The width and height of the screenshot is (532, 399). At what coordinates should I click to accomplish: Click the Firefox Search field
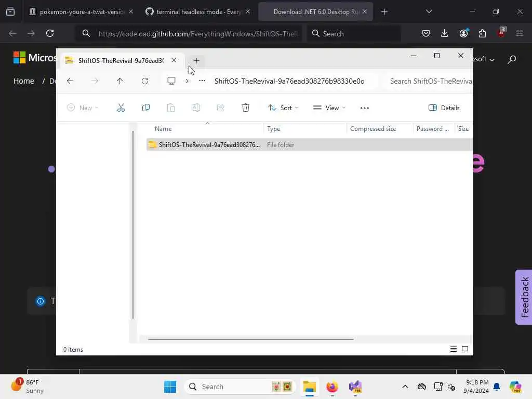pos(353,34)
